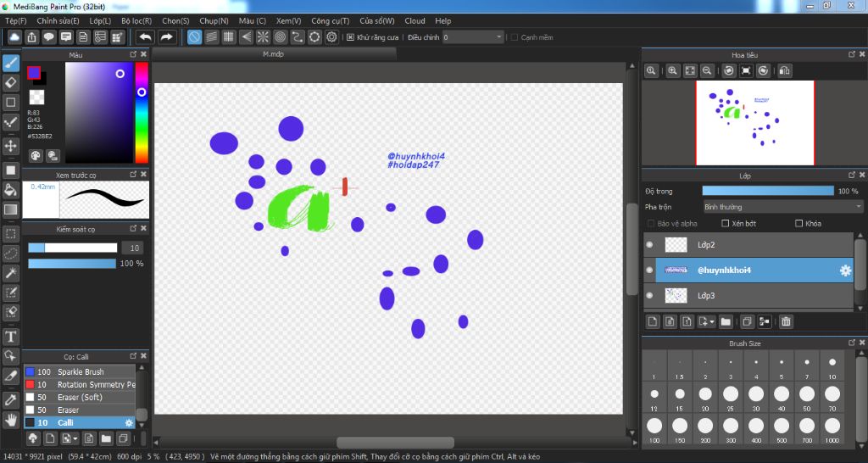Open the Tệp(F) menu
868x463 pixels.
click(x=15, y=20)
